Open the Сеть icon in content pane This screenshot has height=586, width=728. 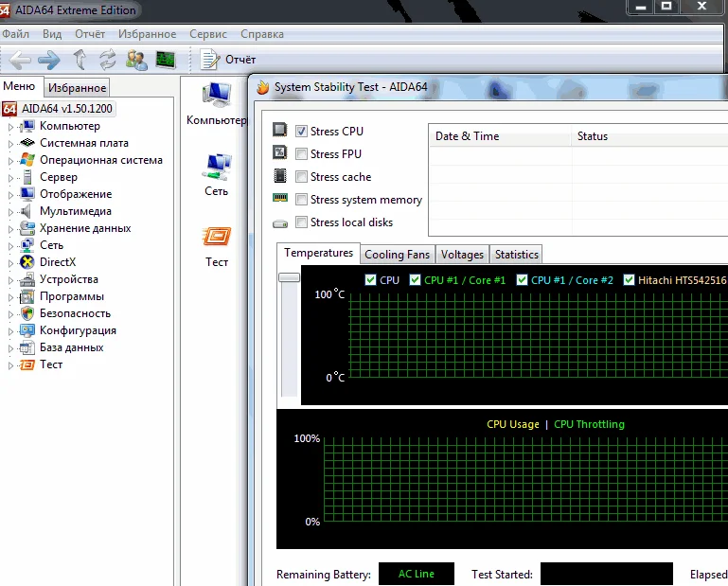coord(217,167)
